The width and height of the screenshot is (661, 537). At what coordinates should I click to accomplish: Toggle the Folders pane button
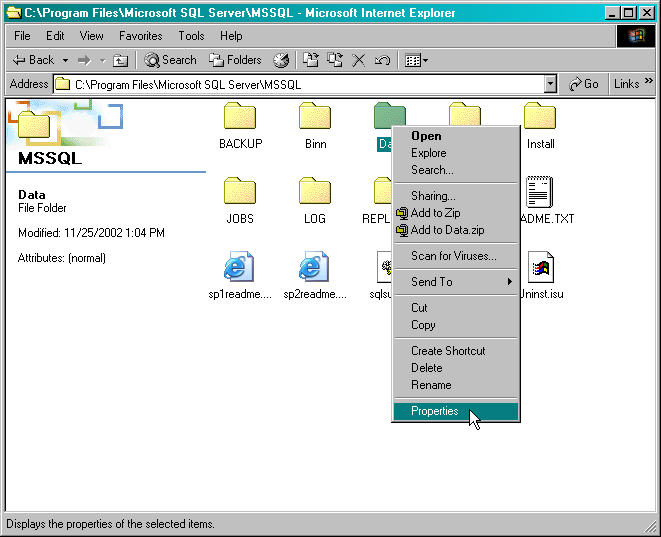click(x=235, y=60)
